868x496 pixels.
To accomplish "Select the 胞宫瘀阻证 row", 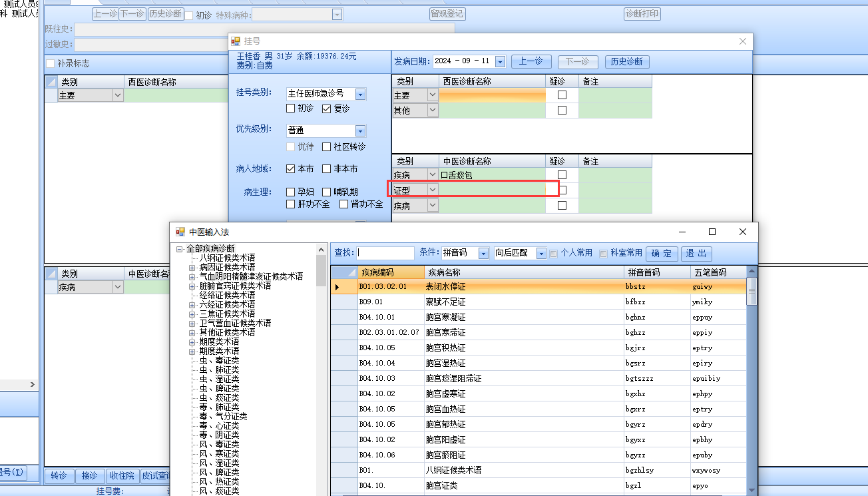I will (539, 455).
